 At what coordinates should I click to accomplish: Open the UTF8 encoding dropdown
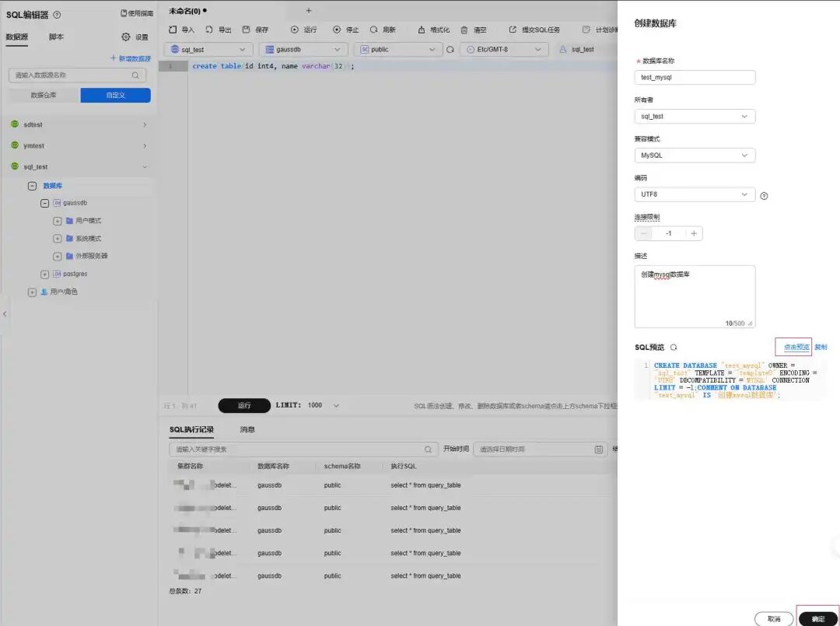pos(695,194)
